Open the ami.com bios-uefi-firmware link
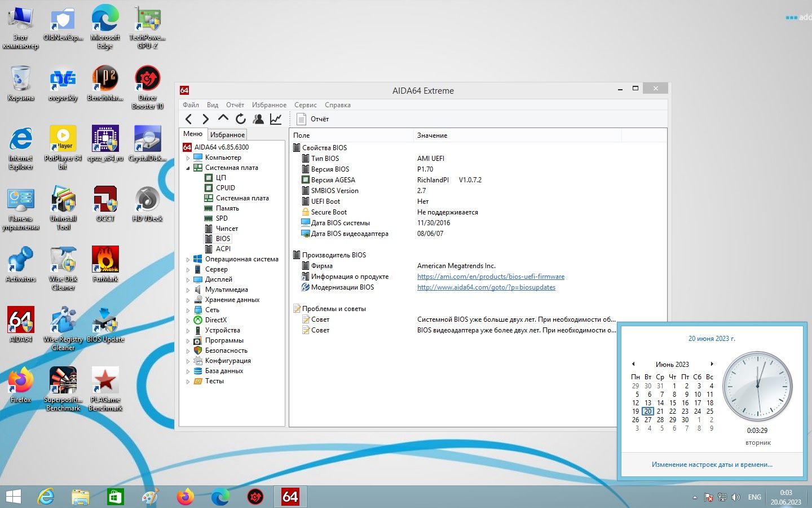Screen dimensions: 812x508 pos(491,277)
